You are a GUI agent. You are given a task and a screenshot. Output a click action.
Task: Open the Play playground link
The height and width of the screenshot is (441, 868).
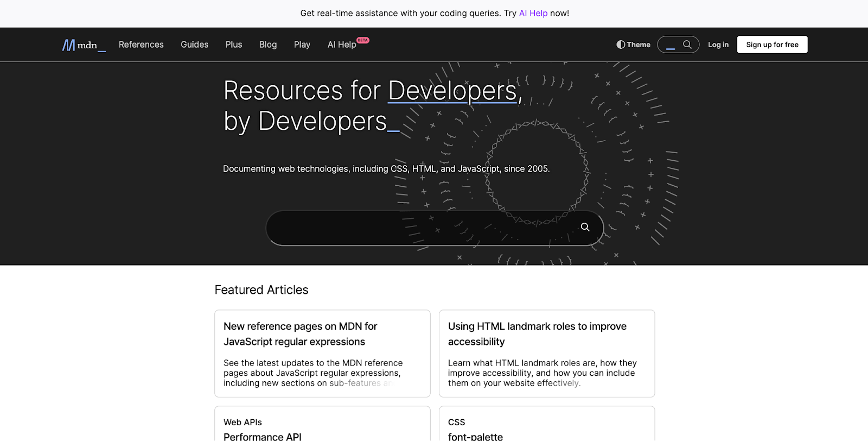click(x=302, y=45)
